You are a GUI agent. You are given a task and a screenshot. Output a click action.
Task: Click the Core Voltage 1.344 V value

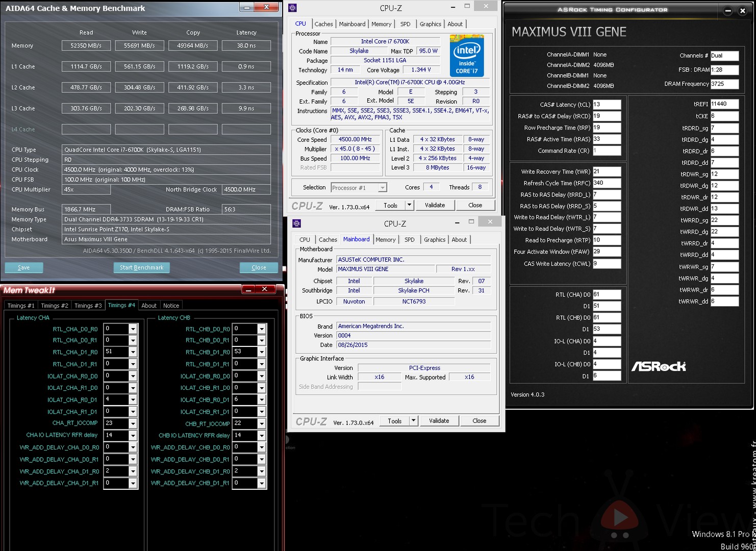[x=421, y=70]
